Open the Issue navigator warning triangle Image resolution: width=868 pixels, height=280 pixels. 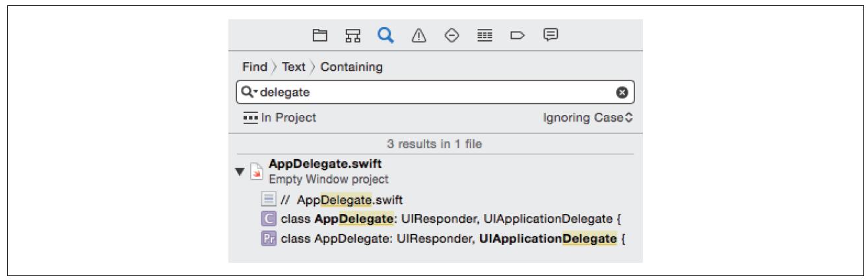pyautogui.click(x=419, y=34)
